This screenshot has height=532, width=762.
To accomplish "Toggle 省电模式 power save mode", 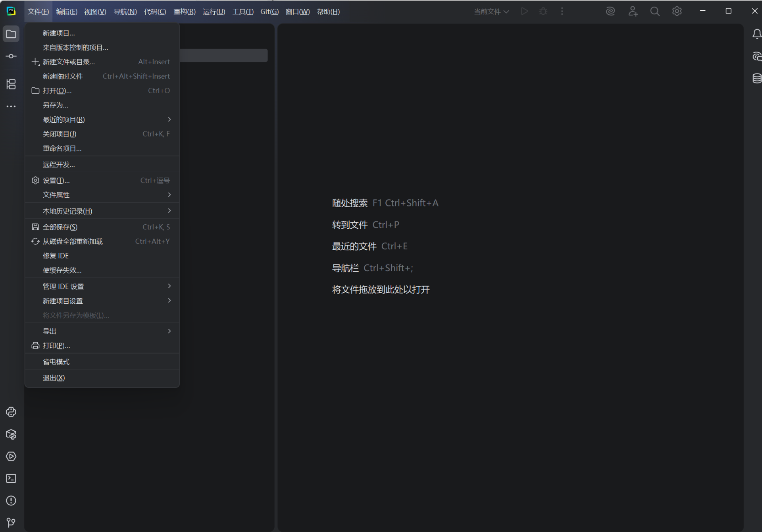I will pos(56,362).
